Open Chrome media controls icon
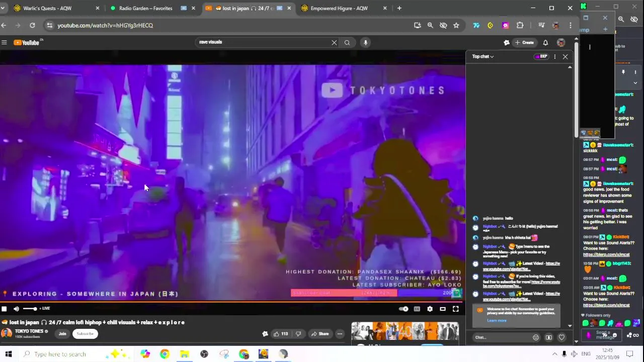644x362 pixels. 541,25
